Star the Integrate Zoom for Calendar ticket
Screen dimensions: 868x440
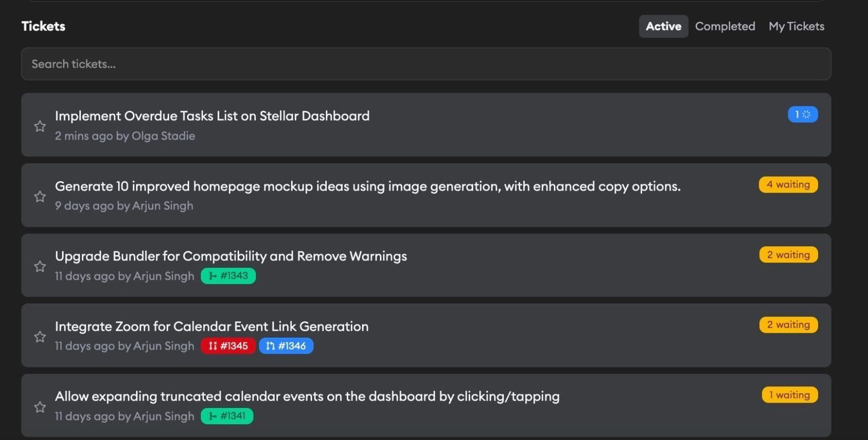[40, 337]
